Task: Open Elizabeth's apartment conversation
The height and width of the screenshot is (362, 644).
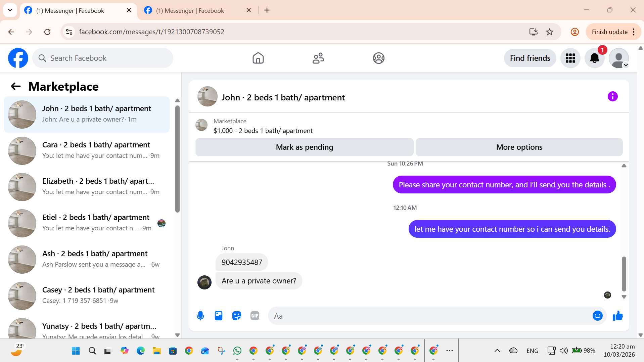Action: [87, 187]
